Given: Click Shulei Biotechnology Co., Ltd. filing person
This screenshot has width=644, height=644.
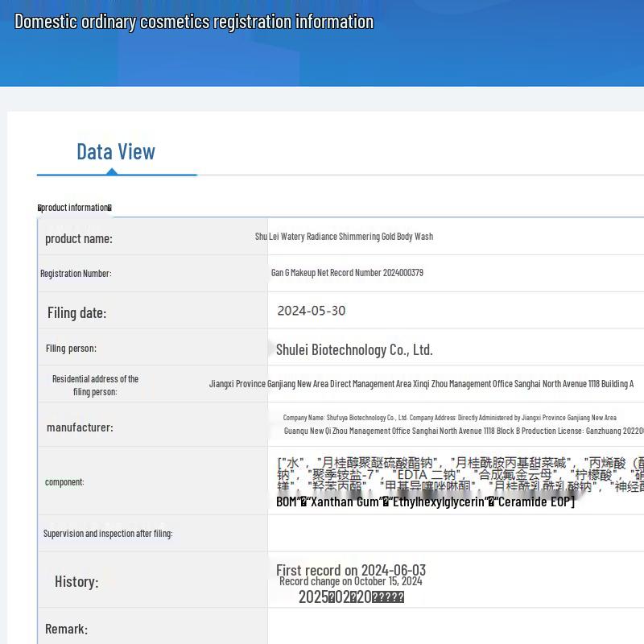Looking at the screenshot, I should click(x=354, y=349).
